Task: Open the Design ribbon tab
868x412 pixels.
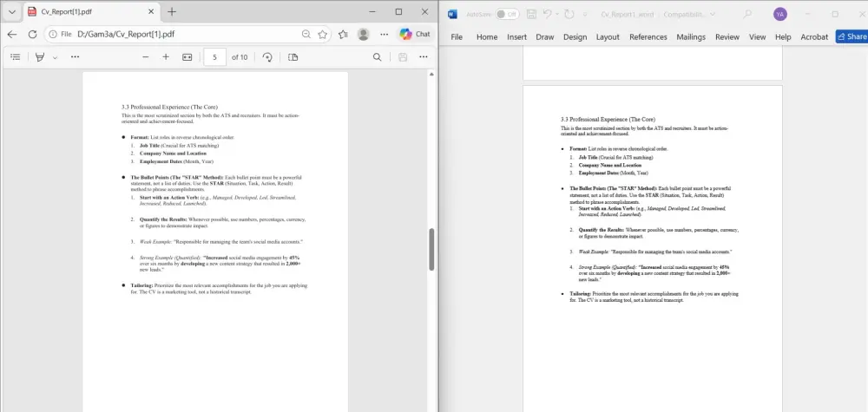Action: [575, 37]
